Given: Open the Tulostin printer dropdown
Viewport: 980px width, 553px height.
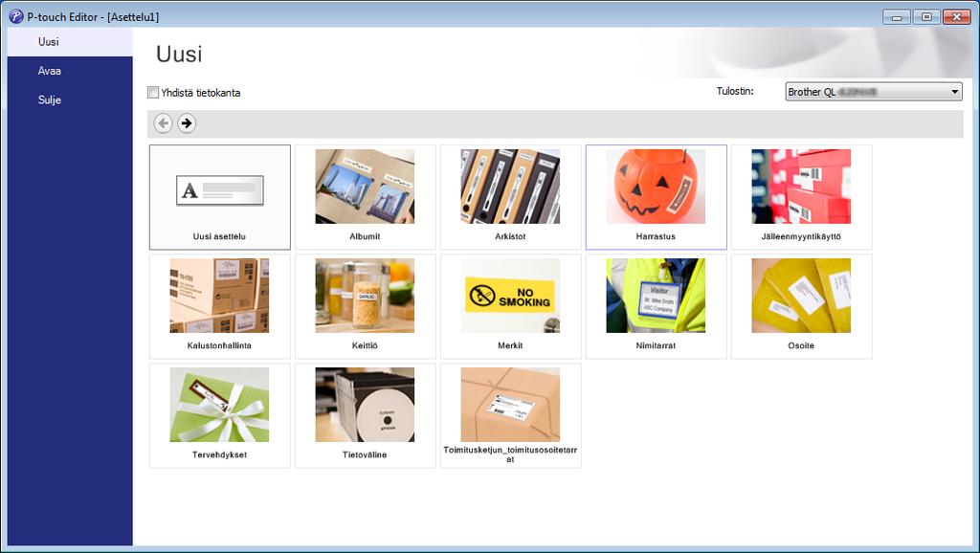Looking at the screenshot, I should tap(874, 92).
